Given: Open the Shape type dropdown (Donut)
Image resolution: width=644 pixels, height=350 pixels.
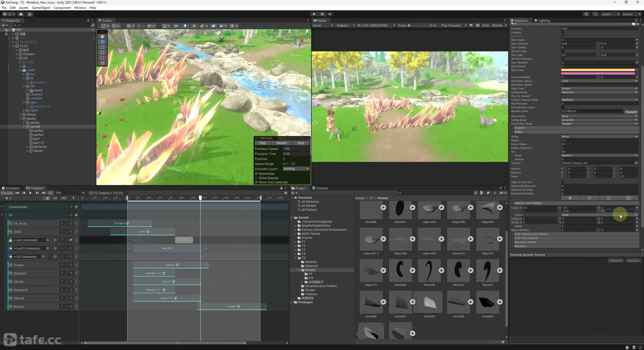Looking at the screenshot, I should [600, 137].
